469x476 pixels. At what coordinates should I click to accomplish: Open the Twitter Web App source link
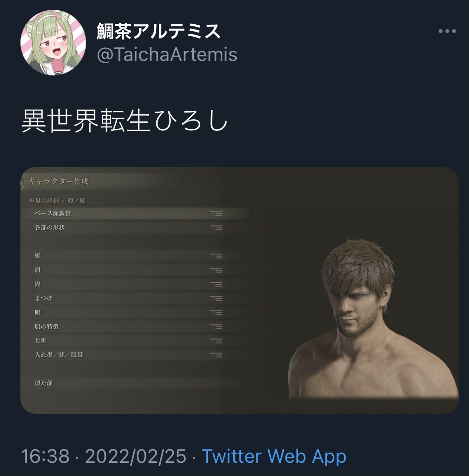coord(274,456)
